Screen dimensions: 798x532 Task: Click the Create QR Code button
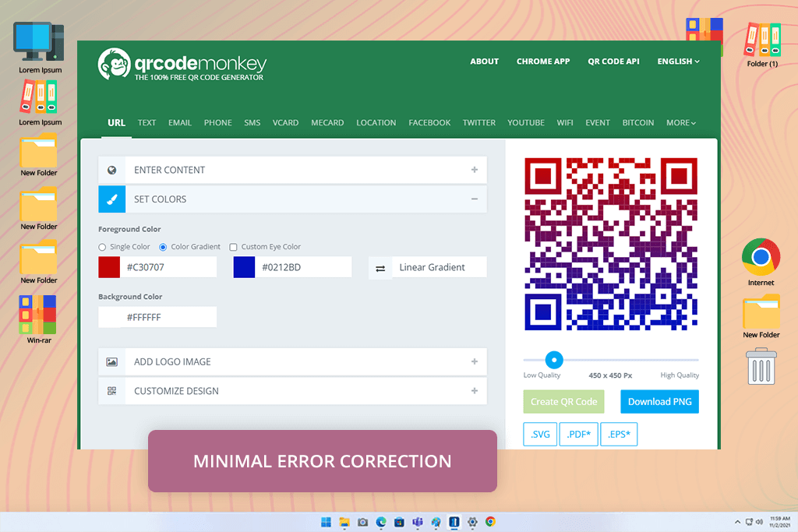point(564,402)
